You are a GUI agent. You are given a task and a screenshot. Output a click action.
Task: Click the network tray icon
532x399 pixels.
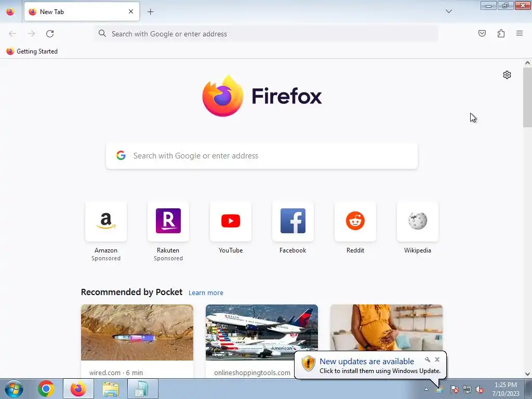click(467, 389)
